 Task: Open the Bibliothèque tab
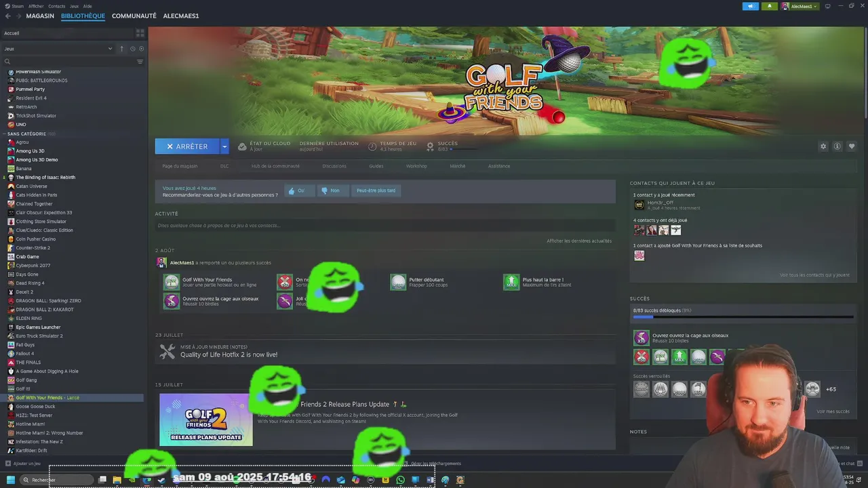[83, 16]
